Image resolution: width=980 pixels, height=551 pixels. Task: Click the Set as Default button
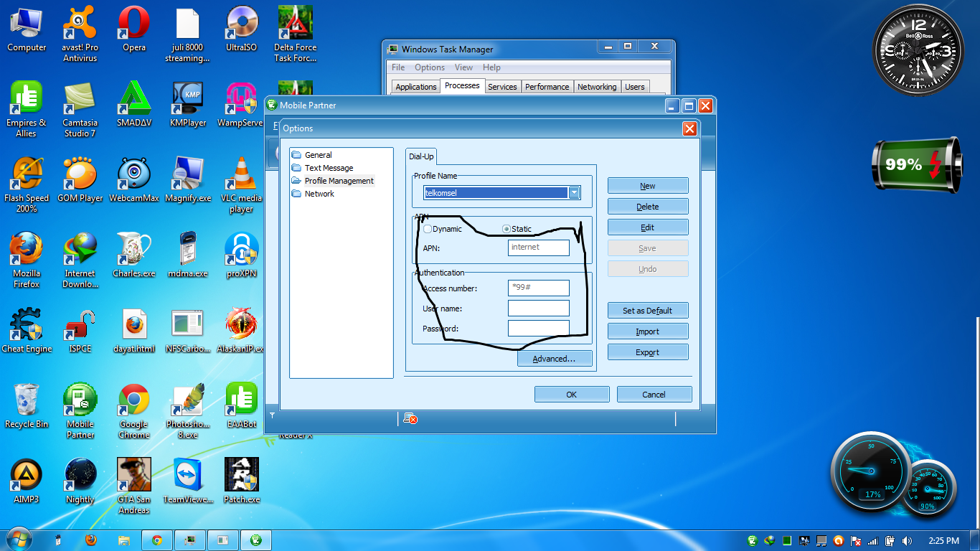(648, 311)
